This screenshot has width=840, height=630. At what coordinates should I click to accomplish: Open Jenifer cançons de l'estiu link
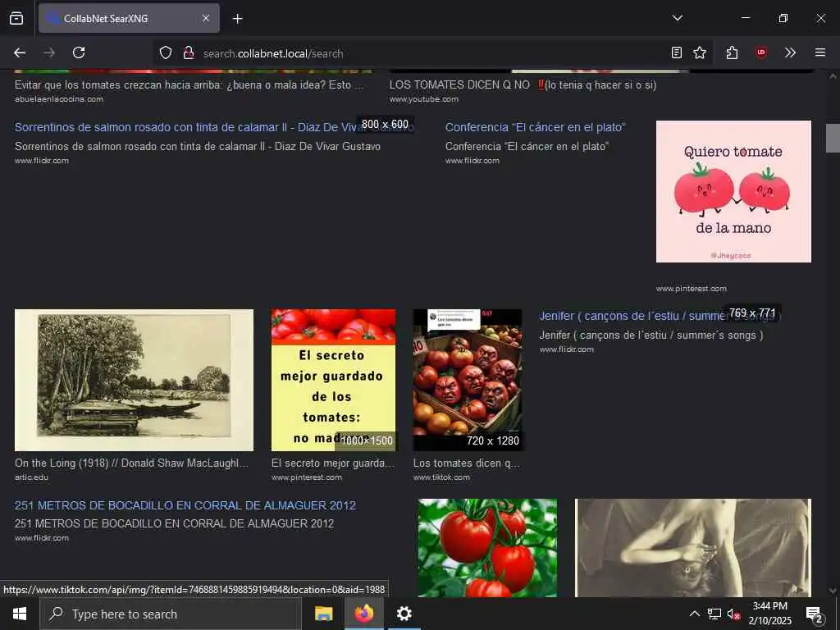(660, 316)
